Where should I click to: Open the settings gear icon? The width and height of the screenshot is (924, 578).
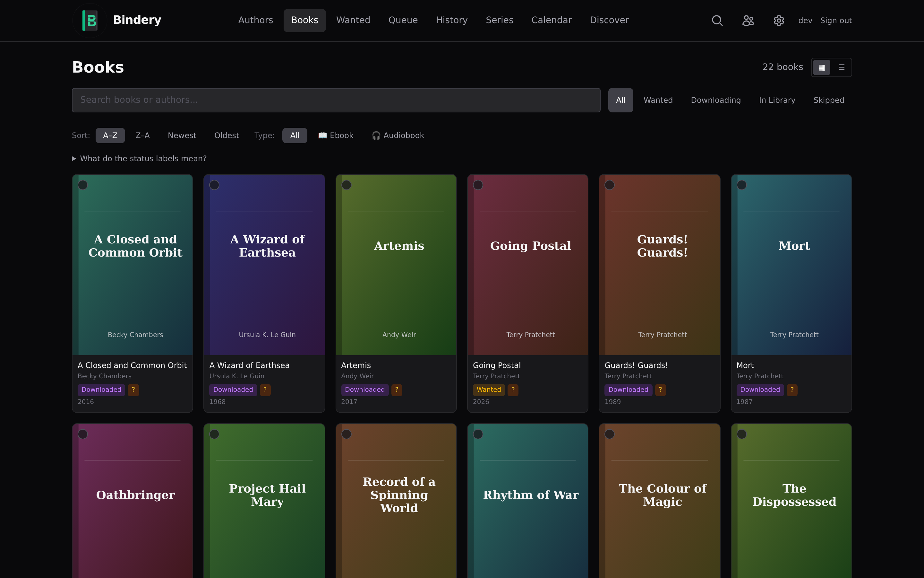pyautogui.click(x=779, y=20)
